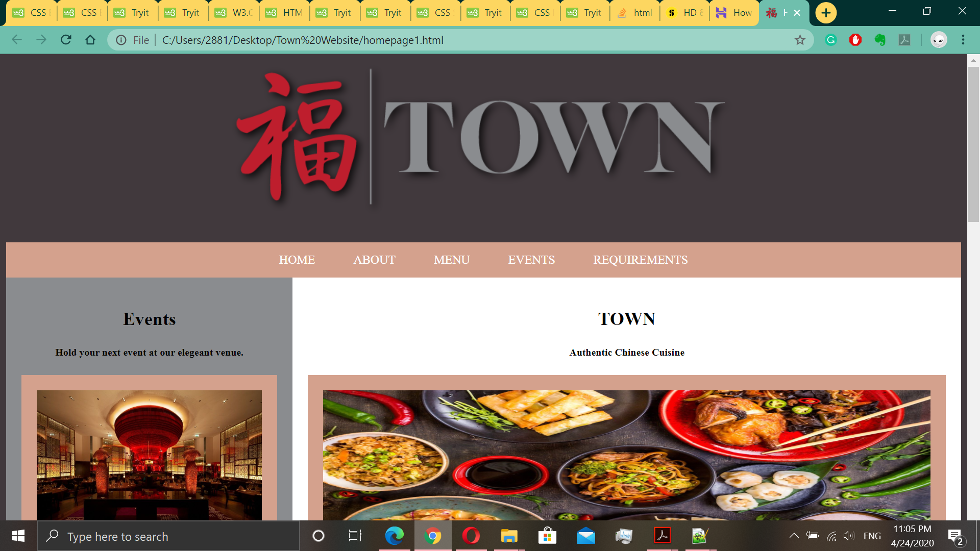
Task: Select the Authentic Chinese Cuisine subtitle
Action: coord(627,353)
